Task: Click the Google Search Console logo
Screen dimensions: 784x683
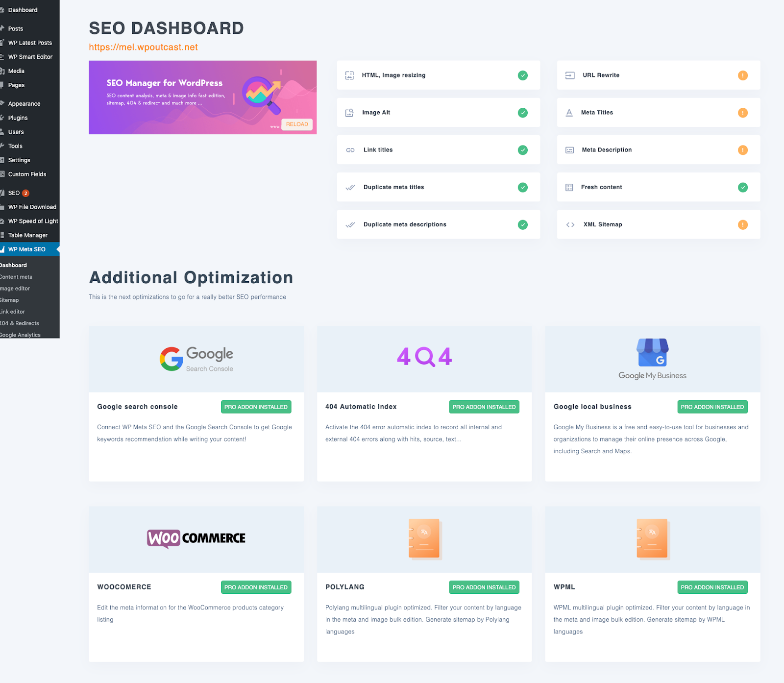Action: [196, 359]
